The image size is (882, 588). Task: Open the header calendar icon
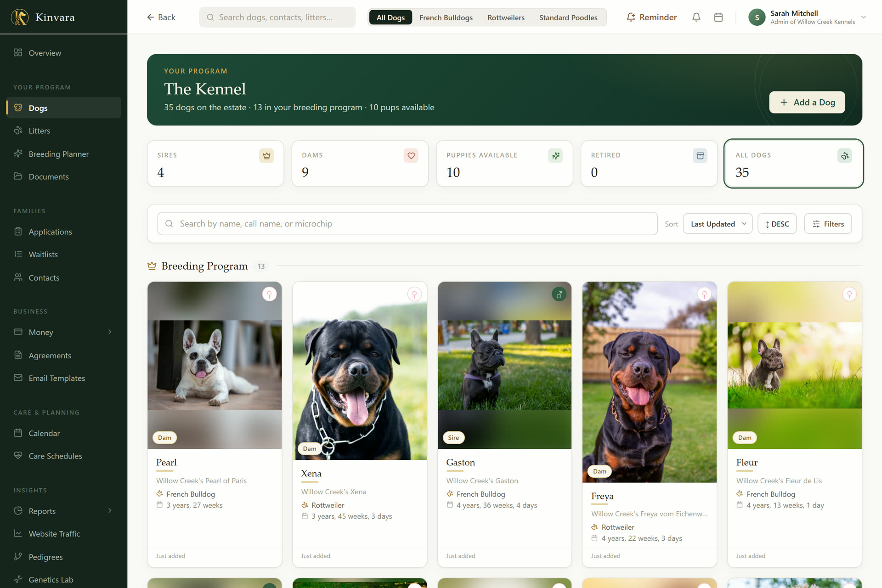tap(718, 17)
